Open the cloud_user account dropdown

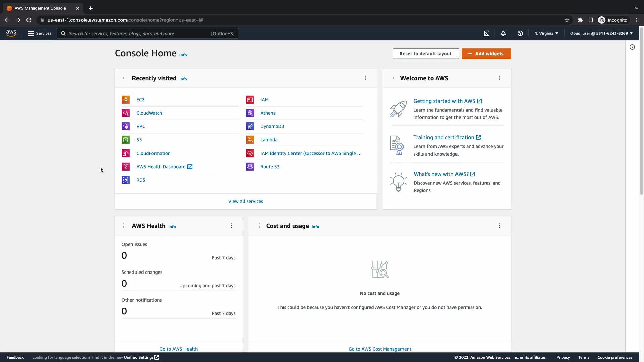(x=601, y=33)
